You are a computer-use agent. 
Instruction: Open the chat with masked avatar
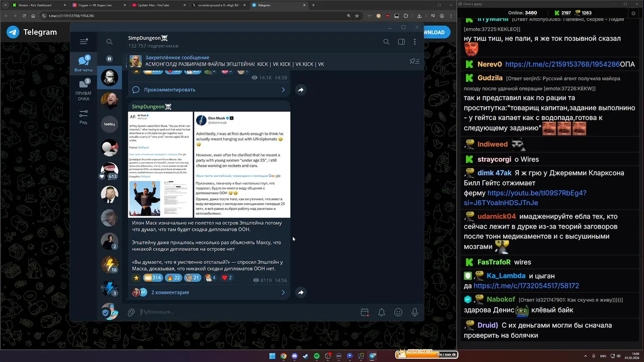pyautogui.click(x=109, y=77)
